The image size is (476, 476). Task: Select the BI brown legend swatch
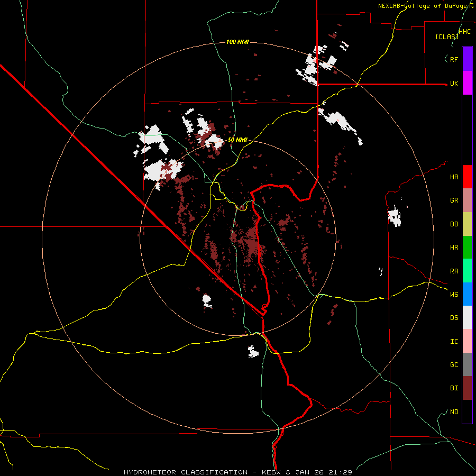pyautogui.click(x=467, y=388)
